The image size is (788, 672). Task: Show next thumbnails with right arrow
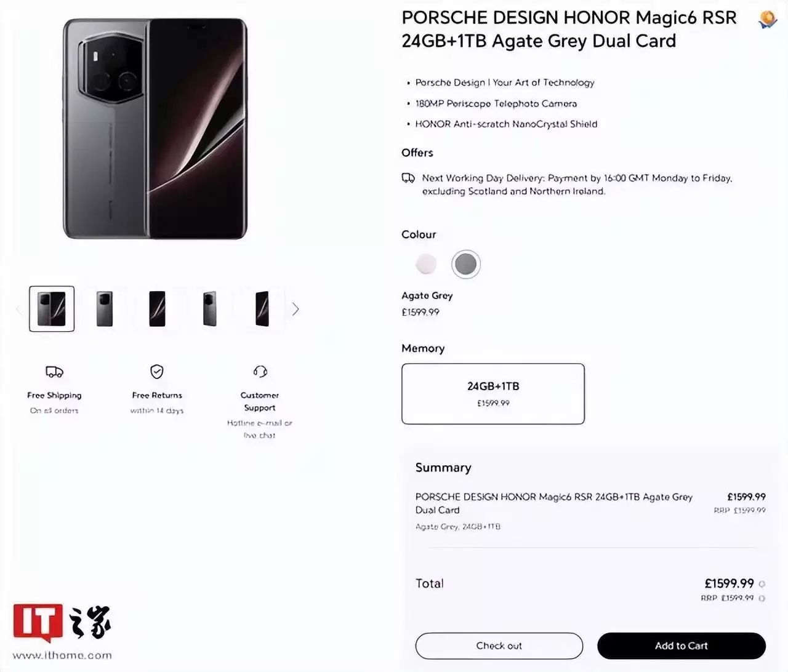click(x=295, y=309)
